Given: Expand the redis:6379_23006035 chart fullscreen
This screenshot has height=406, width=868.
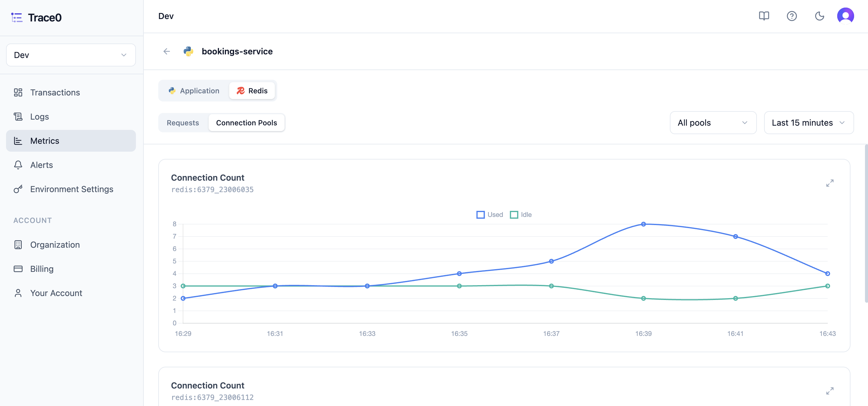Looking at the screenshot, I should coord(830,183).
